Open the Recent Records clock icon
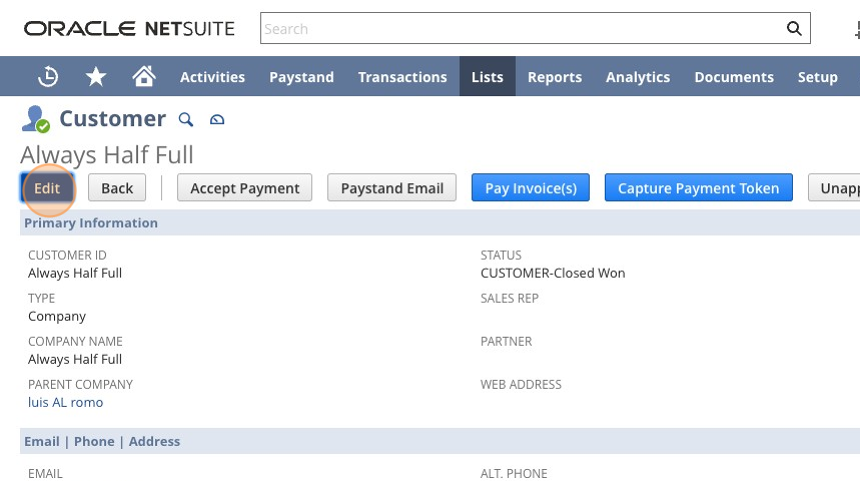The height and width of the screenshot is (481, 860). 48,76
